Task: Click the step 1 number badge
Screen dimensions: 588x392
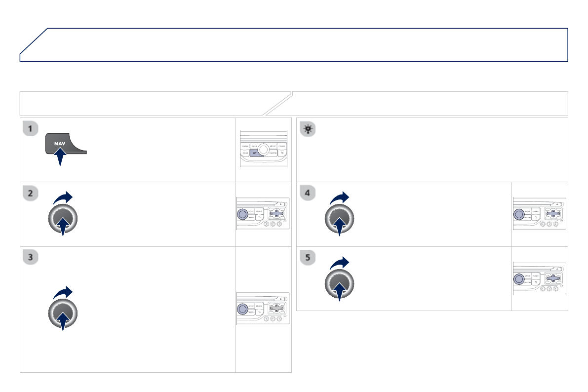Action: point(31,129)
